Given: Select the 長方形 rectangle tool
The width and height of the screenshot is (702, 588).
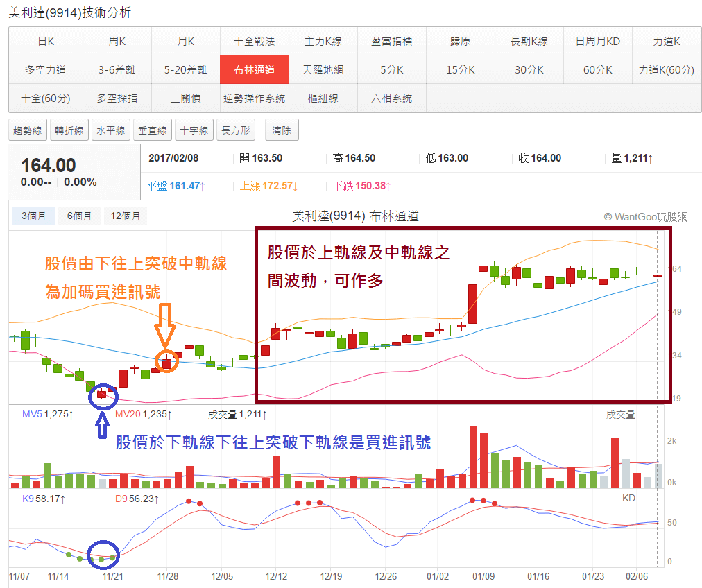Looking at the screenshot, I should click(x=236, y=130).
